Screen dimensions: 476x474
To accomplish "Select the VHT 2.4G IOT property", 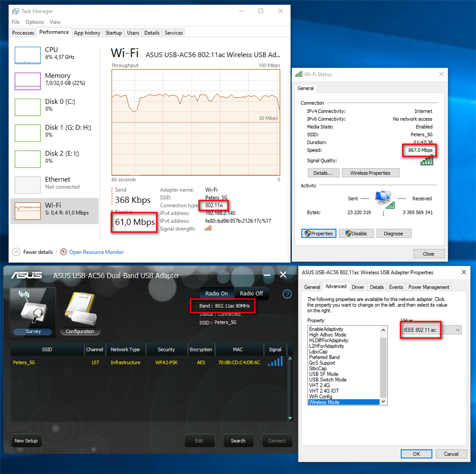I will pyautogui.click(x=344, y=391).
